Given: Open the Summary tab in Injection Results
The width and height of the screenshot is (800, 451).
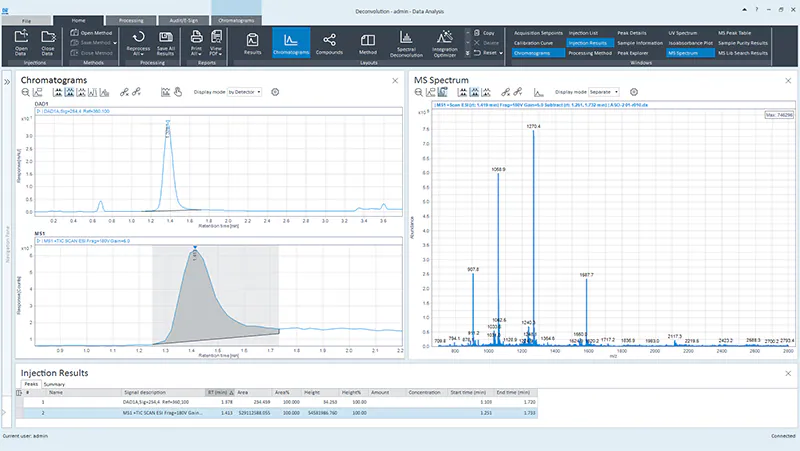Looking at the screenshot, I should [x=54, y=384].
